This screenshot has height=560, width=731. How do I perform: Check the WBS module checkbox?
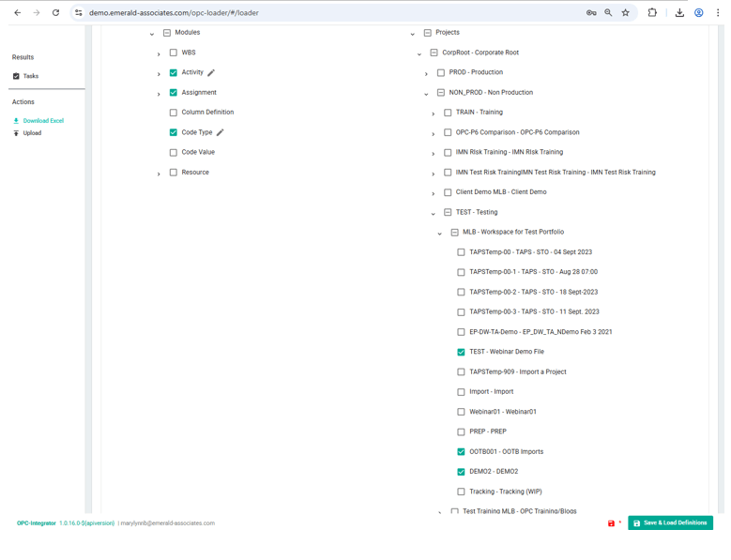click(174, 53)
